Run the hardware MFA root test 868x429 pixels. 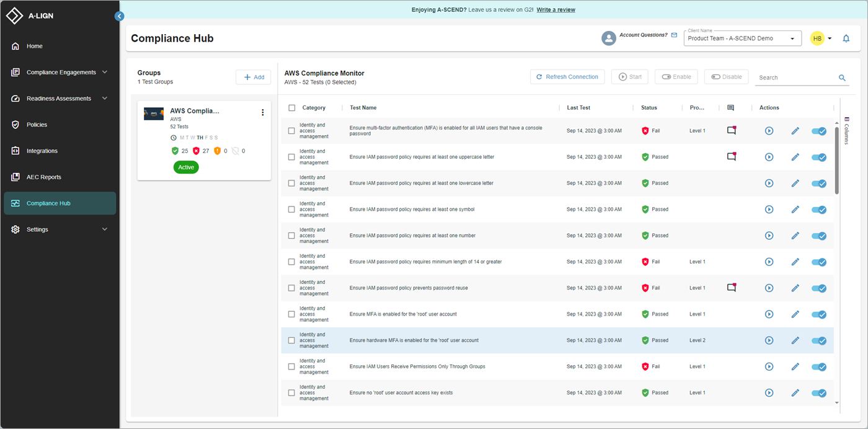(769, 340)
